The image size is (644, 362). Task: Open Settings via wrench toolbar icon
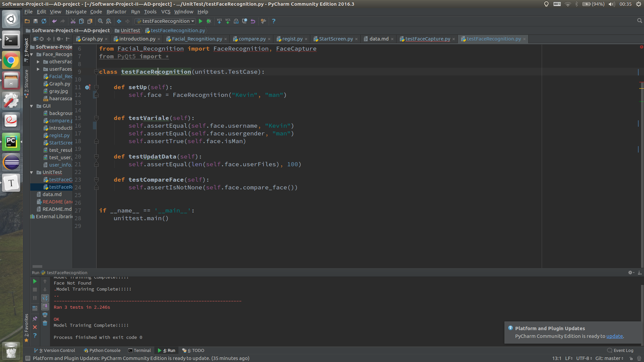click(x=264, y=21)
